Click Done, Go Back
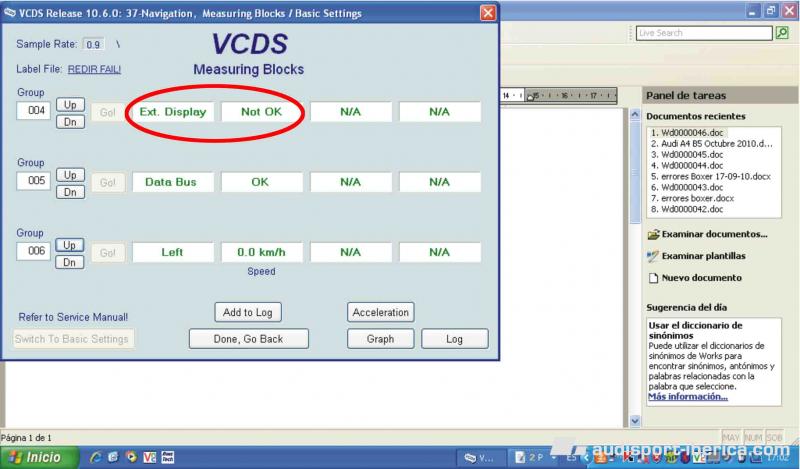The height and width of the screenshot is (469, 800). point(248,339)
